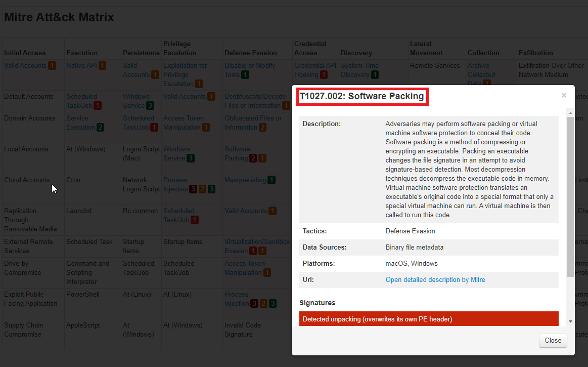Screen dimensions: 588x367
Task: Click the green "3" badge beside Windows Service
Action: point(150,105)
